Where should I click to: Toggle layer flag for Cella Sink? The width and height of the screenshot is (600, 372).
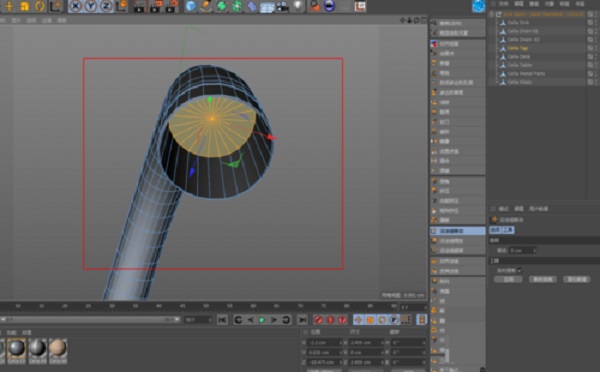590,23
